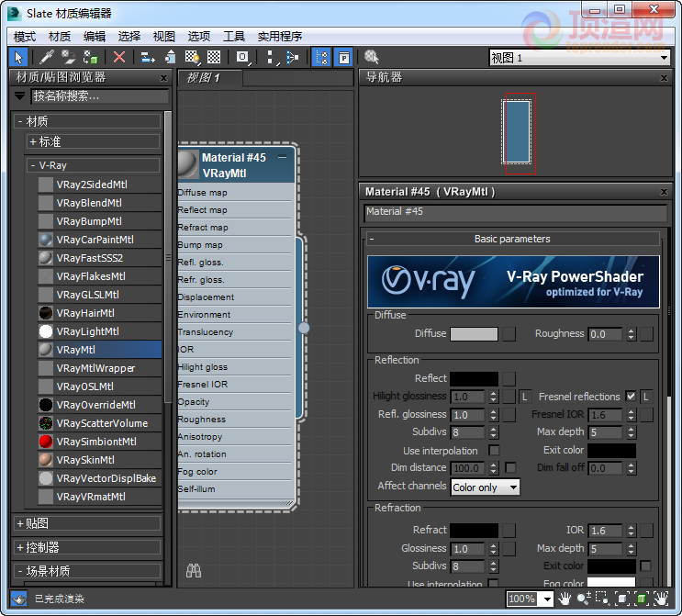Collapse the 场景材质 group
The height and width of the screenshot is (616, 682).
(x=87, y=571)
